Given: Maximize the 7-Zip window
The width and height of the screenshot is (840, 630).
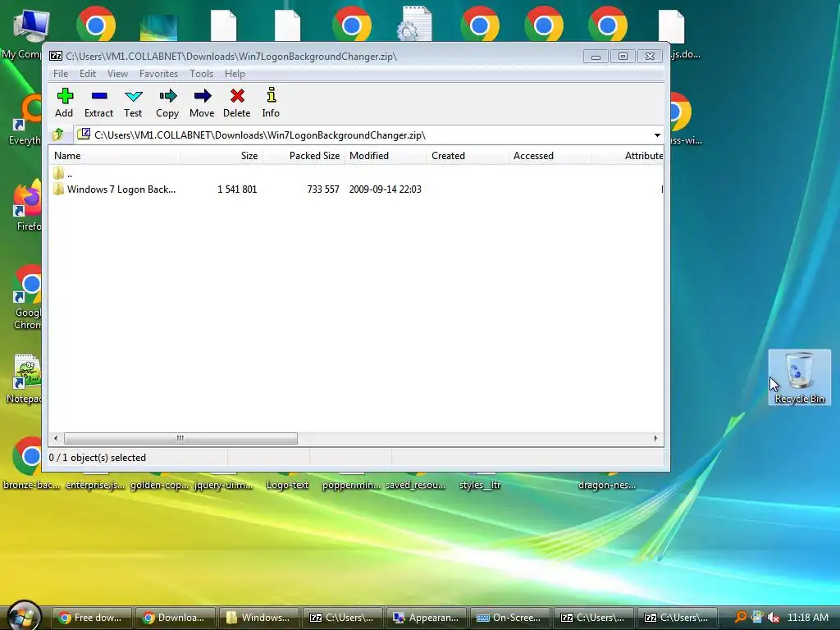Looking at the screenshot, I should [623, 57].
